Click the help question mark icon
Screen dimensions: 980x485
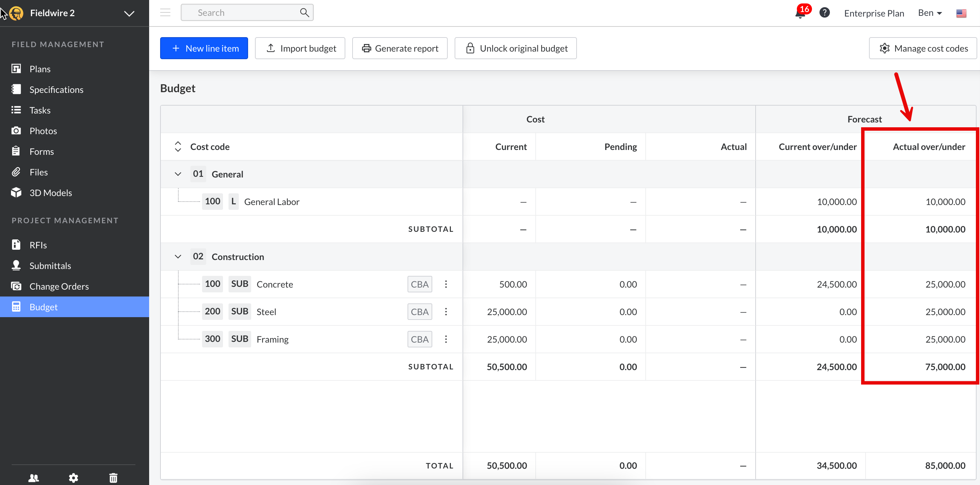click(x=824, y=13)
